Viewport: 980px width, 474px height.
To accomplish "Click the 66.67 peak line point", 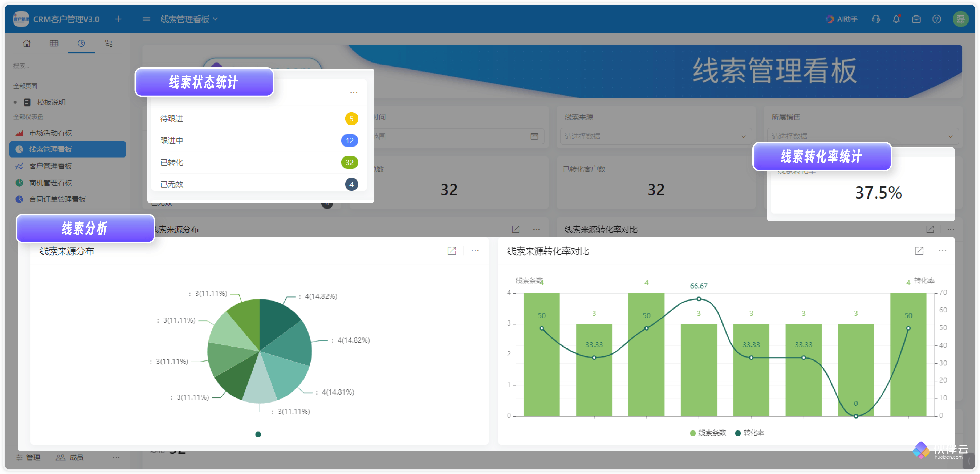I will 699,299.
